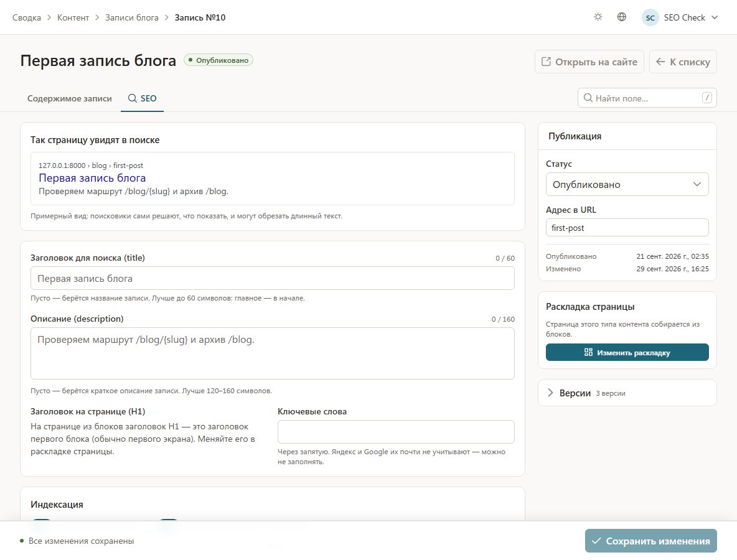Image resolution: width=737 pixels, height=560 pixels.
Task: Open the Статус dropdown
Action: coord(627,184)
